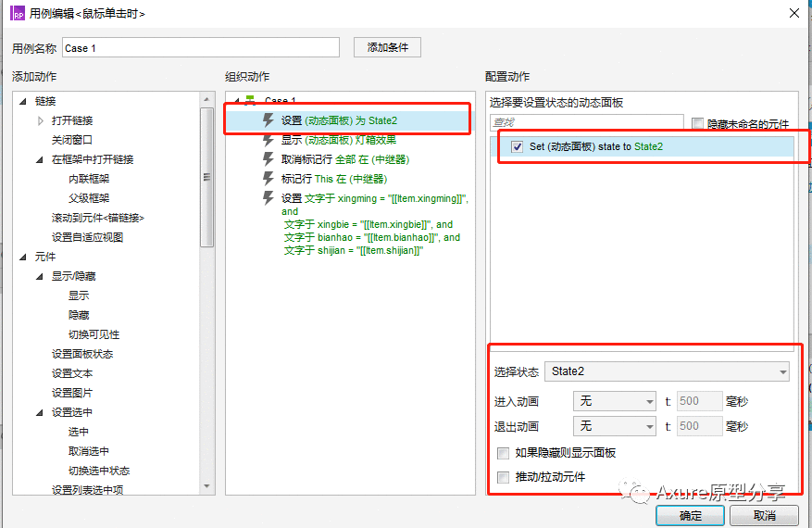The height and width of the screenshot is (528, 812).
Task: Select 设置列表选中项 action
Action: (x=87, y=490)
